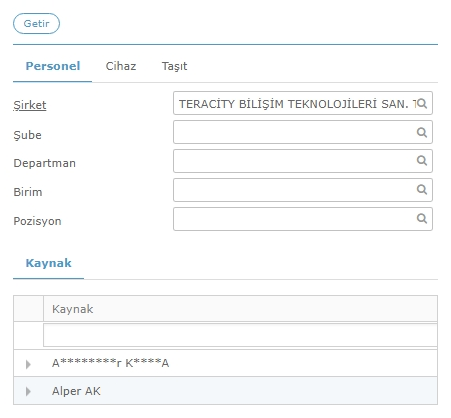
Task: Switch to the Cihaz tab
Action: [x=121, y=66]
